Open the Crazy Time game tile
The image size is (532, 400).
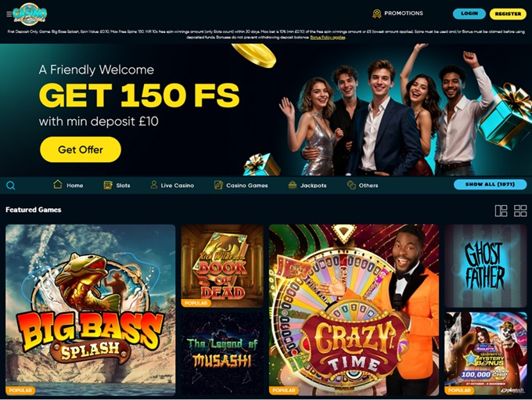pyautogui.click(x=354, y=310)
